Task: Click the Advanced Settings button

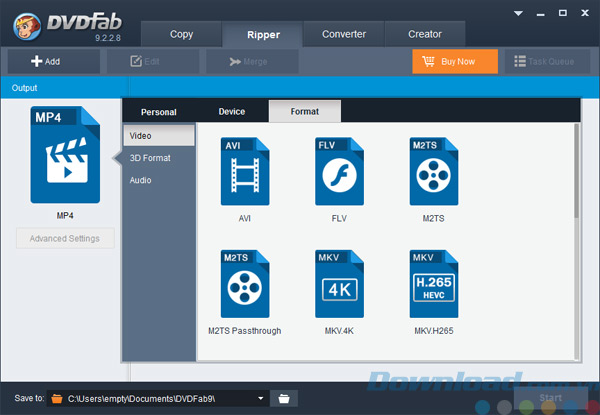Action: click(65, 238)
